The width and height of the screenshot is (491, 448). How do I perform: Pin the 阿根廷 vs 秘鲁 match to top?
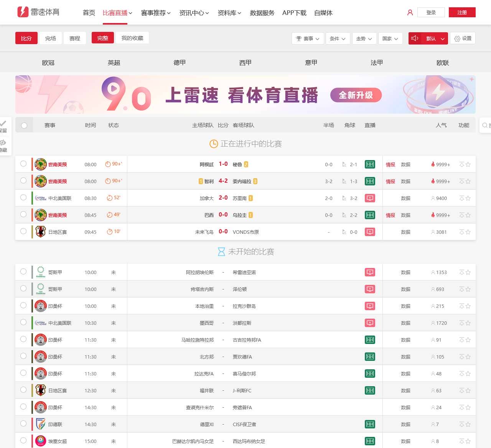pyautogui.click(x=462, y=164)
